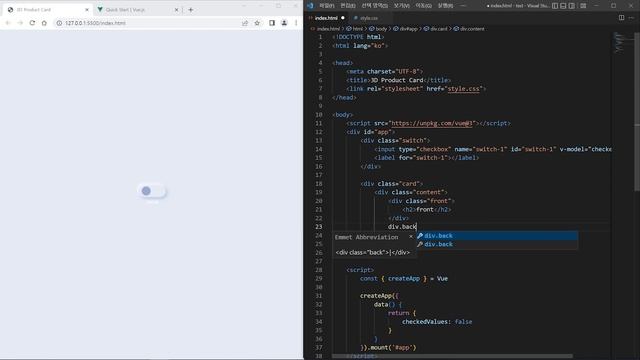Follow the unpkg.com/vue@3 script link

click(x=432, y=123)
